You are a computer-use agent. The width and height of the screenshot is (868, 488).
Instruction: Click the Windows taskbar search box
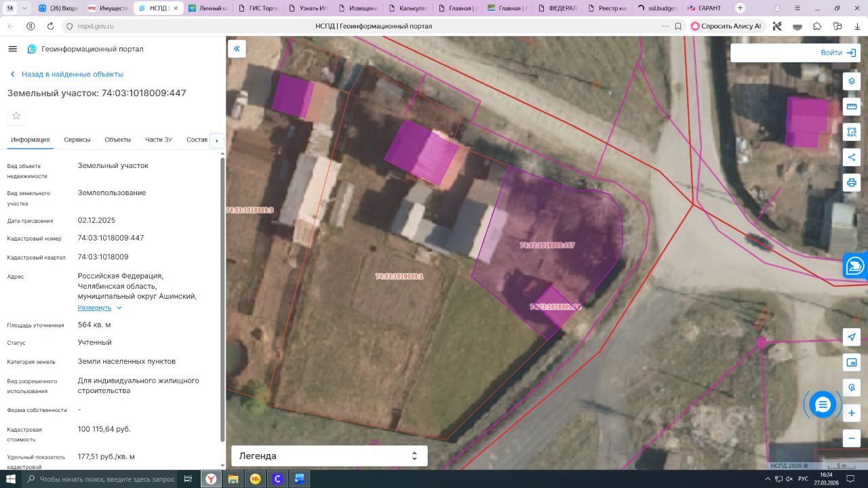tap(100, 479)
